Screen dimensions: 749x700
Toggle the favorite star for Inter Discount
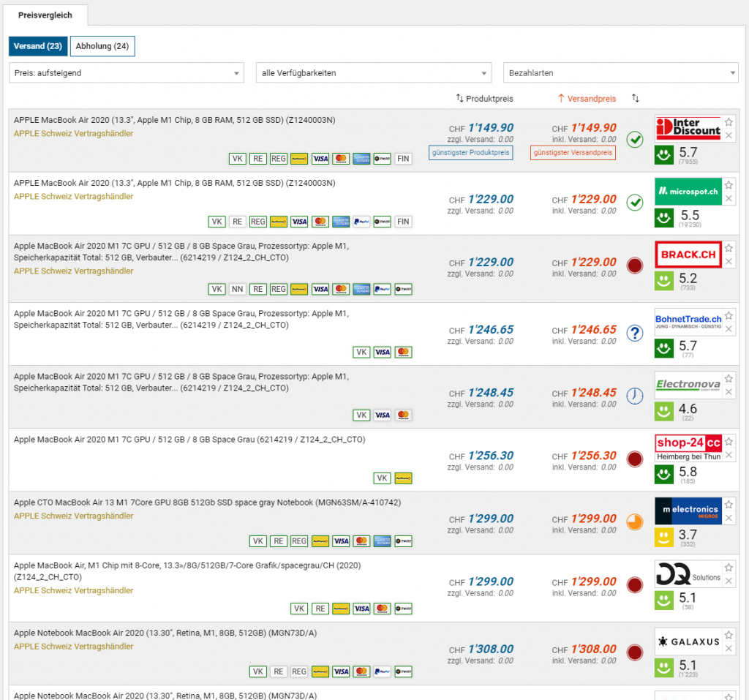(x=729, y=122)
